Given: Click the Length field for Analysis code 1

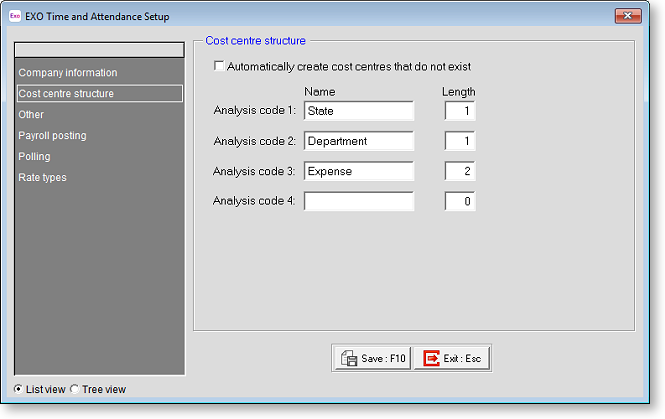Looking at the screenshot, I should click(459, 111).
